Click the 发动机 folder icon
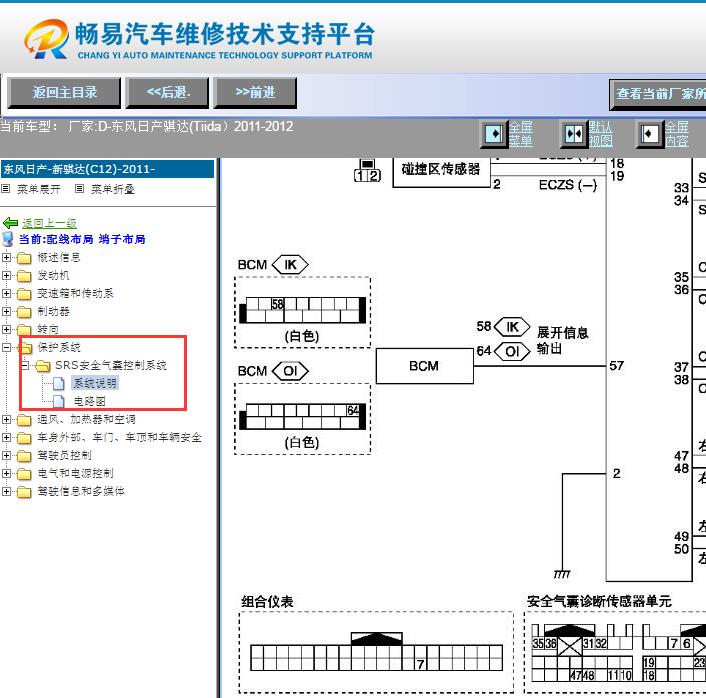This screenshot has width=706, height=698. [24, 276]
